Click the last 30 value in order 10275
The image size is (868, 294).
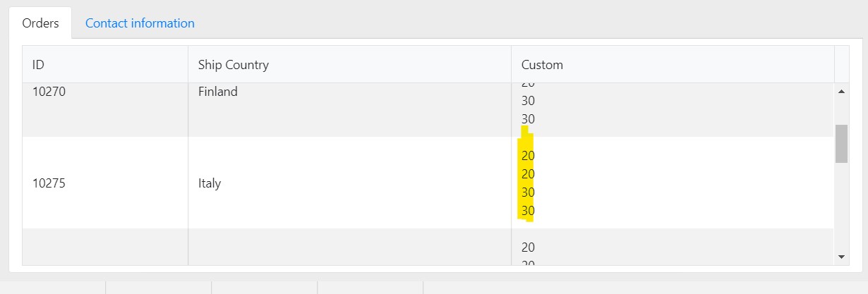point(528,211)
